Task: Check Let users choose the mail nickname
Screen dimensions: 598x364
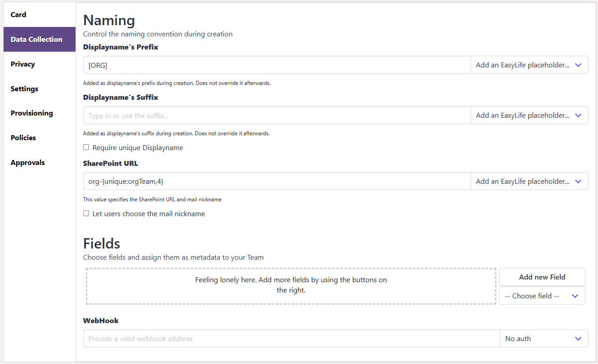Action: tap(86, 213)
